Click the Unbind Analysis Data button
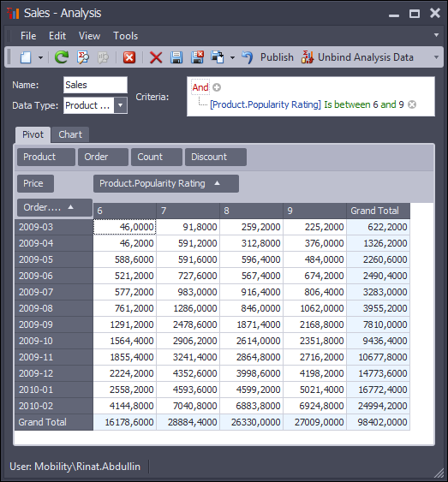448x482 pixels. click(x=357, y=57)
